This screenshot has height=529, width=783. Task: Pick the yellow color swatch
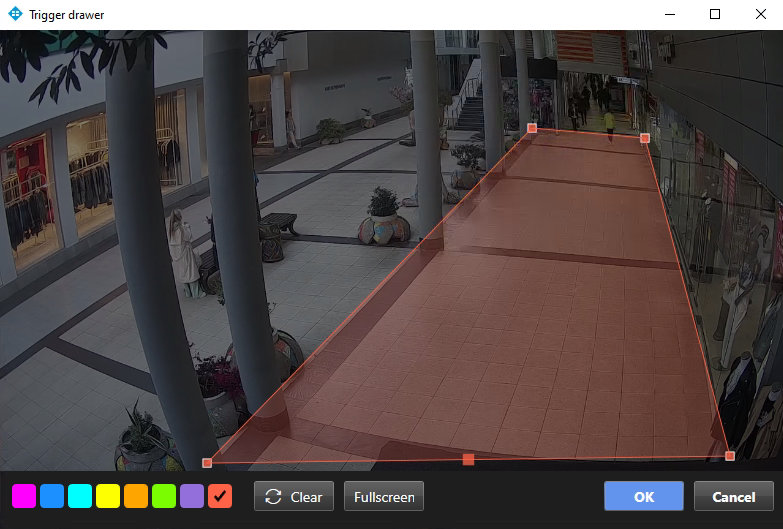[108, 496]
